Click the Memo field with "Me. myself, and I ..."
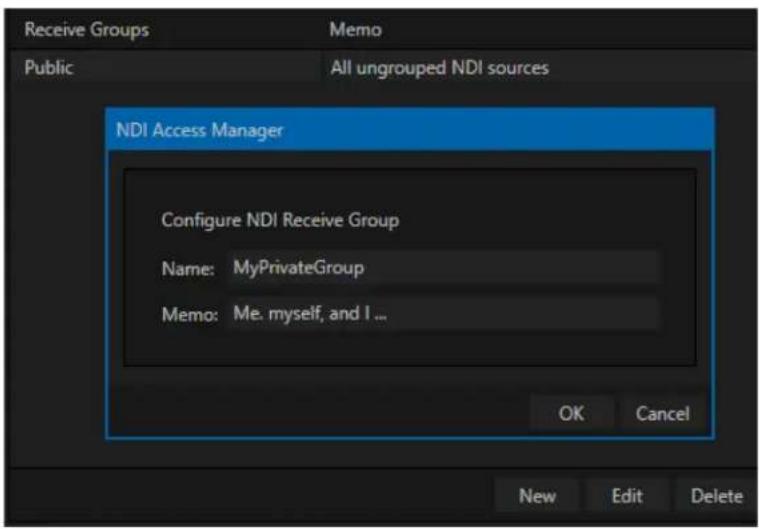This screenshot has width=759, height=529. point(443,314)
